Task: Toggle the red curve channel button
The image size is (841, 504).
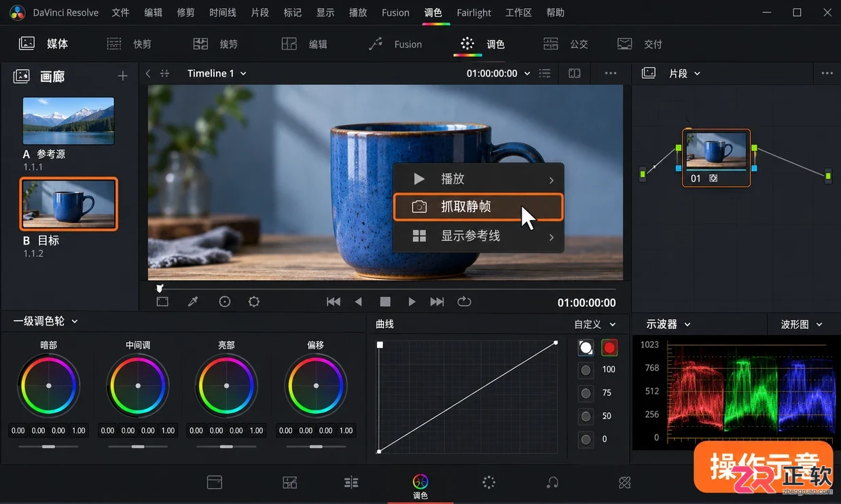Action: [x=609, y=348]
